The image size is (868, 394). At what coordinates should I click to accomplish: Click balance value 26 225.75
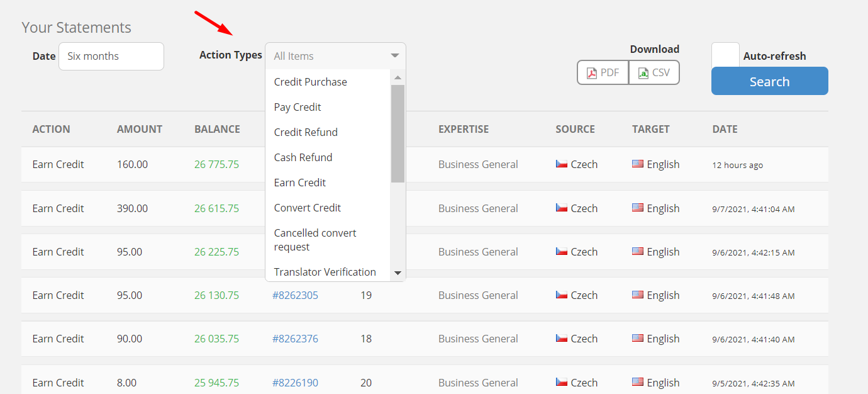point(216,252)
